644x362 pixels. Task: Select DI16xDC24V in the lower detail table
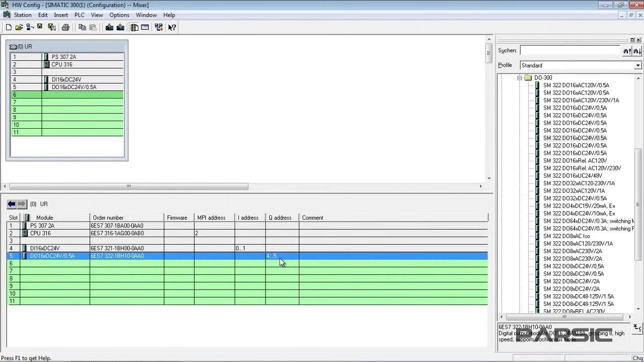click(x=45, y=248)
